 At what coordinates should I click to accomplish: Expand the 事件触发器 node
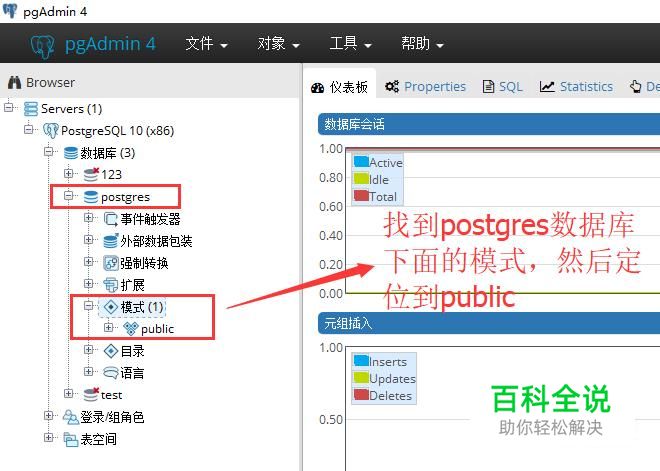point(88,218)
